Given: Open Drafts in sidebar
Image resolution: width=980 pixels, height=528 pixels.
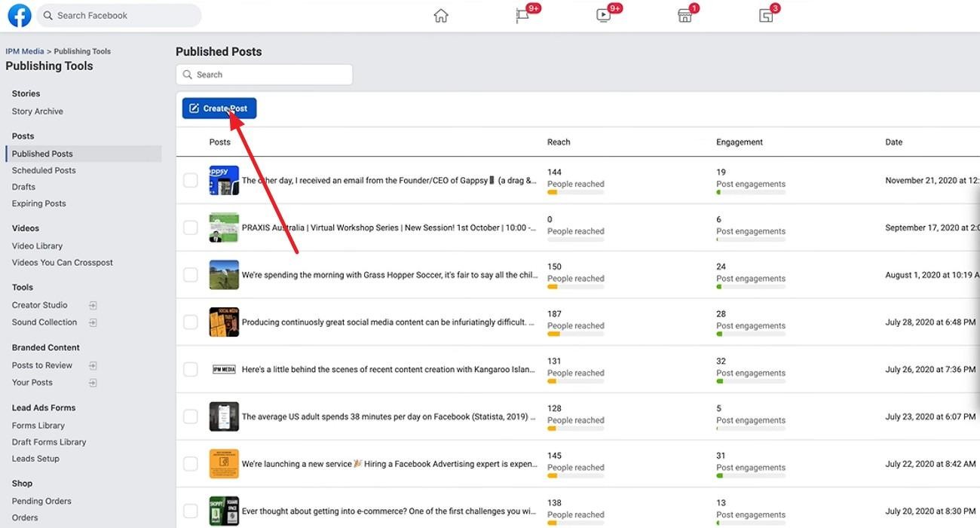Looking at the screenshot, I should tap(23, 187).
